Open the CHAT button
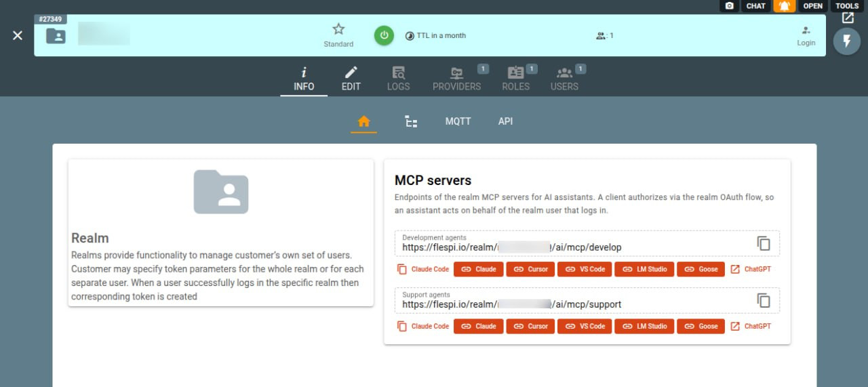868x387 pixels. pyautogui.click(x=755, y=6)
